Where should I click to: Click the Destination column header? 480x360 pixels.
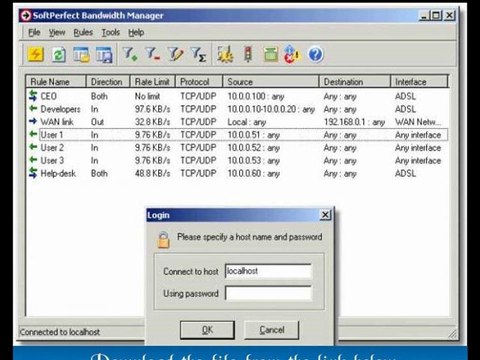tap(355, 82)
